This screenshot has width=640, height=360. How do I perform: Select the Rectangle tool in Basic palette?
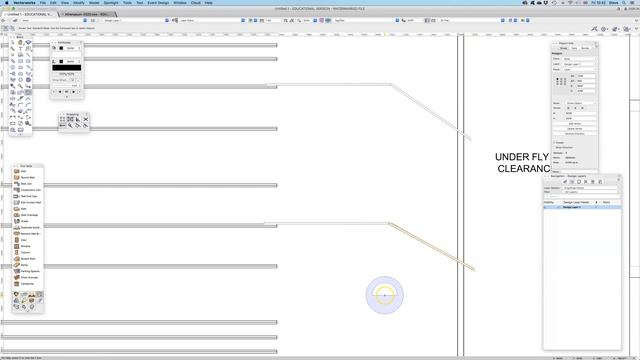20,61
